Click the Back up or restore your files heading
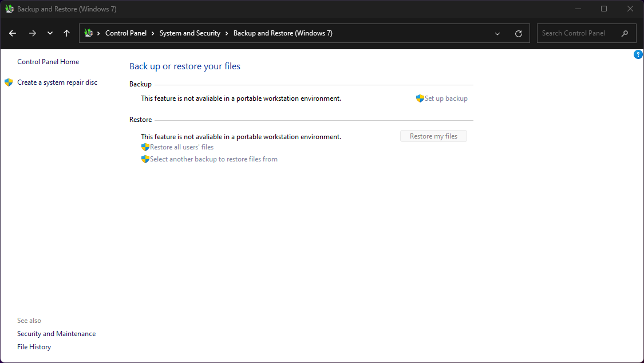The width and height of the screenshot is (644, 363). (185, 66)
